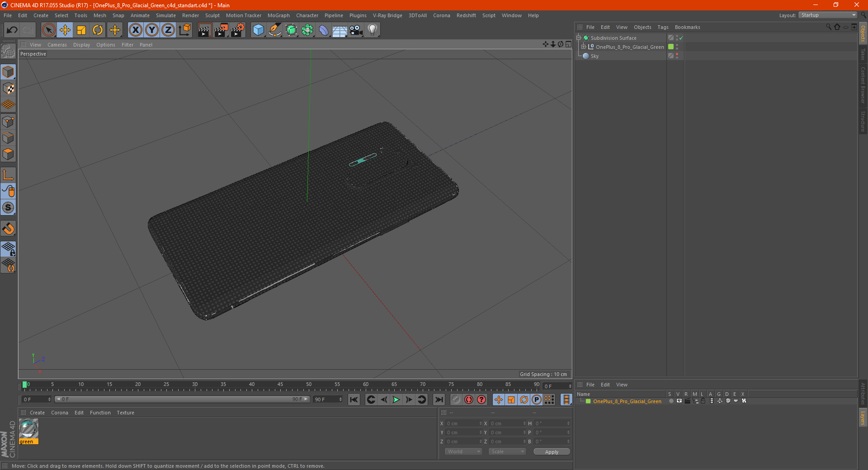This screenshot has width=868, height=470.
Task: Click the MoGraph array icon
Action: point(308,30)
